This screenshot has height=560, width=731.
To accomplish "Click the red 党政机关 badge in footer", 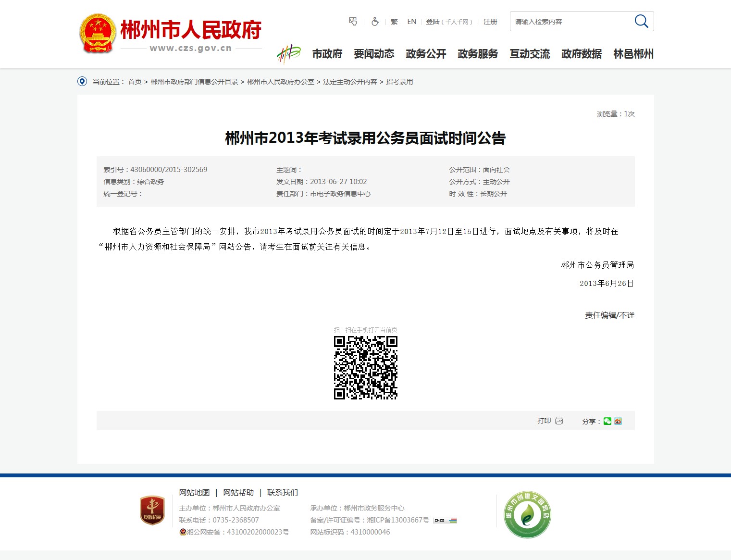I will coord(152,510).
